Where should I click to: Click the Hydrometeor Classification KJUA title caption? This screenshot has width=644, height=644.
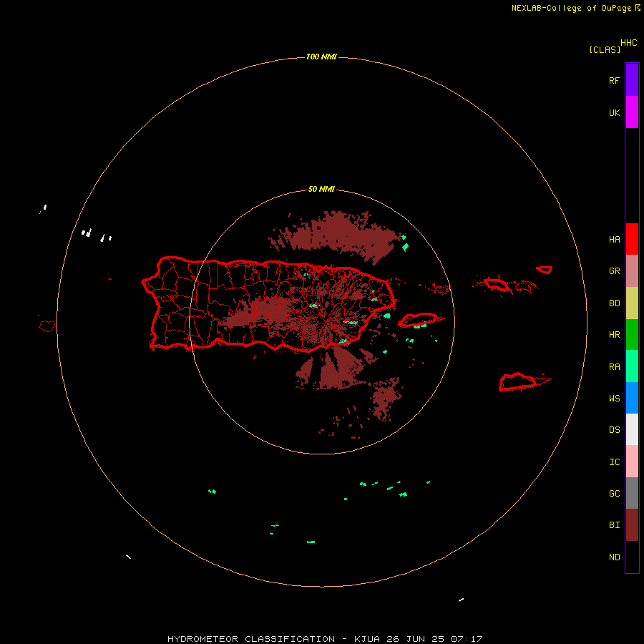point(325,639)
